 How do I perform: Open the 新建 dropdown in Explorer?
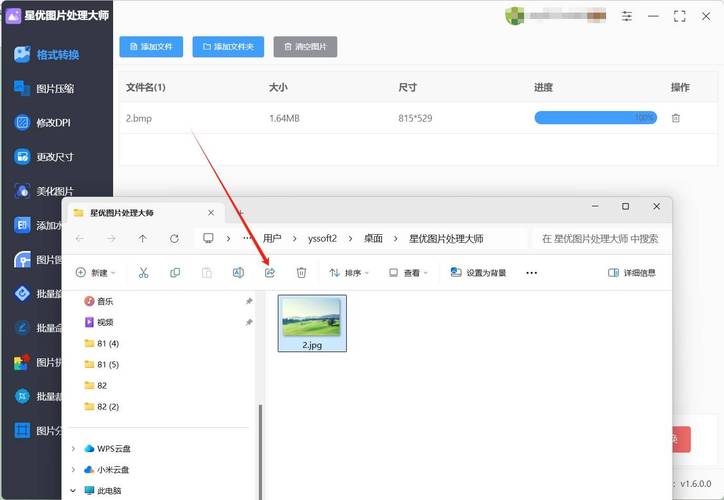[95, 273]
